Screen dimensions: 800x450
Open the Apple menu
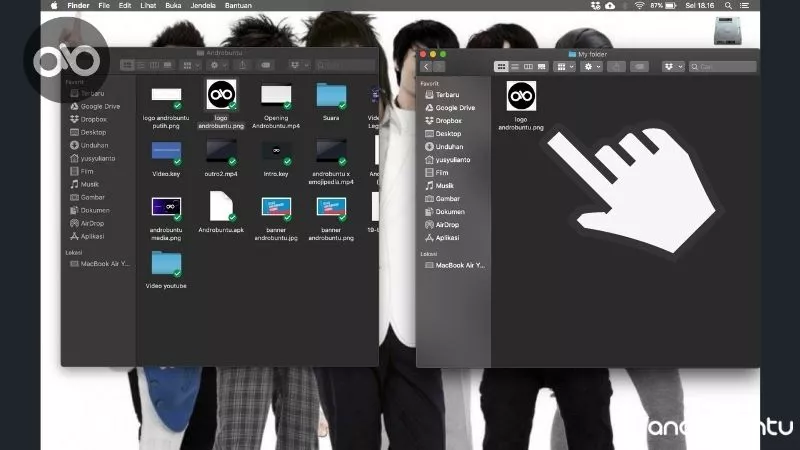(x=54, y=6)
